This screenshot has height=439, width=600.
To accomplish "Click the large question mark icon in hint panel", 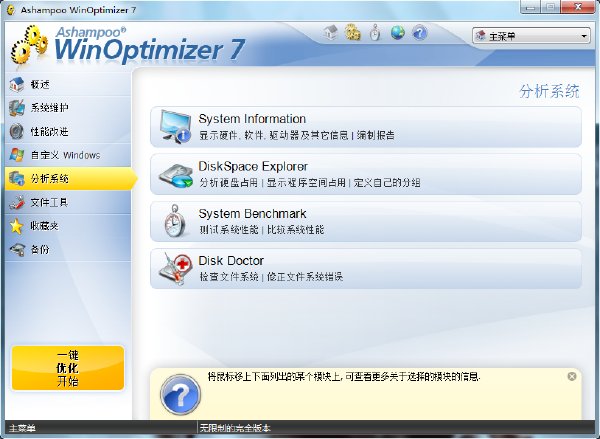I will click(180, 395).
